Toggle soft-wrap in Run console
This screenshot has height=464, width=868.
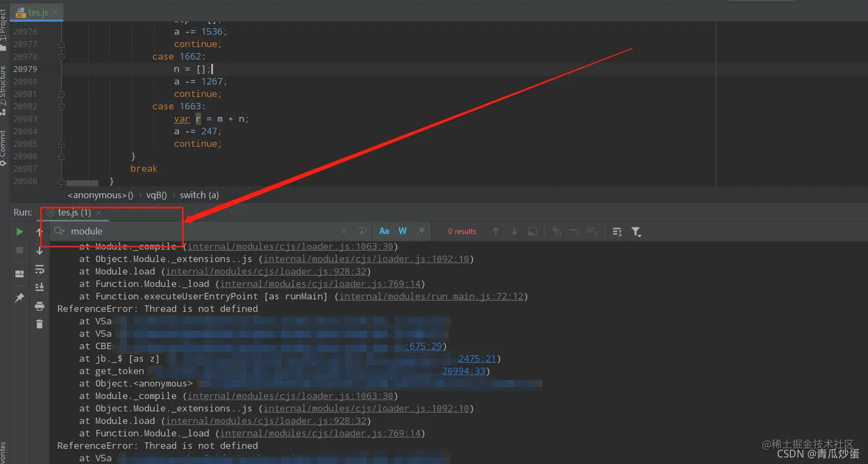40,269
